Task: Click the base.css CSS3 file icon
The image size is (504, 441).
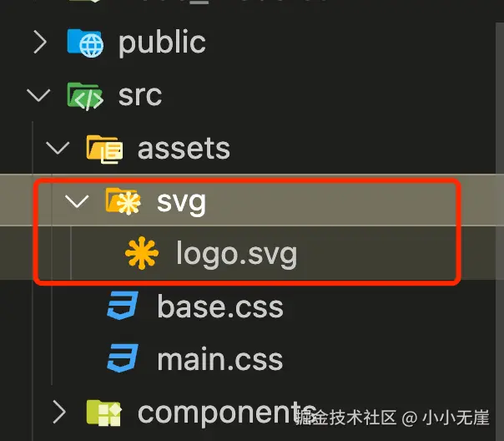Action: tap(123, 307)
